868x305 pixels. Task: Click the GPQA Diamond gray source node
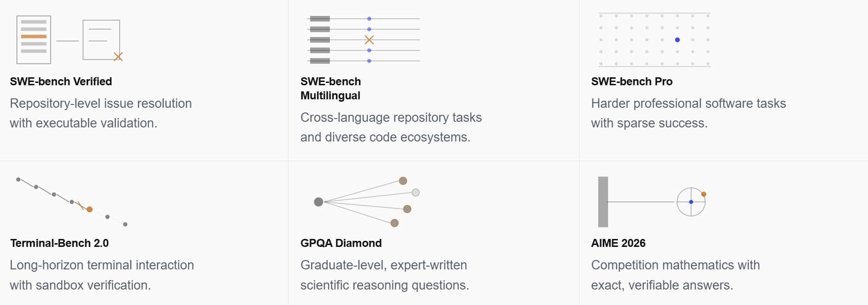coord(319,202)
